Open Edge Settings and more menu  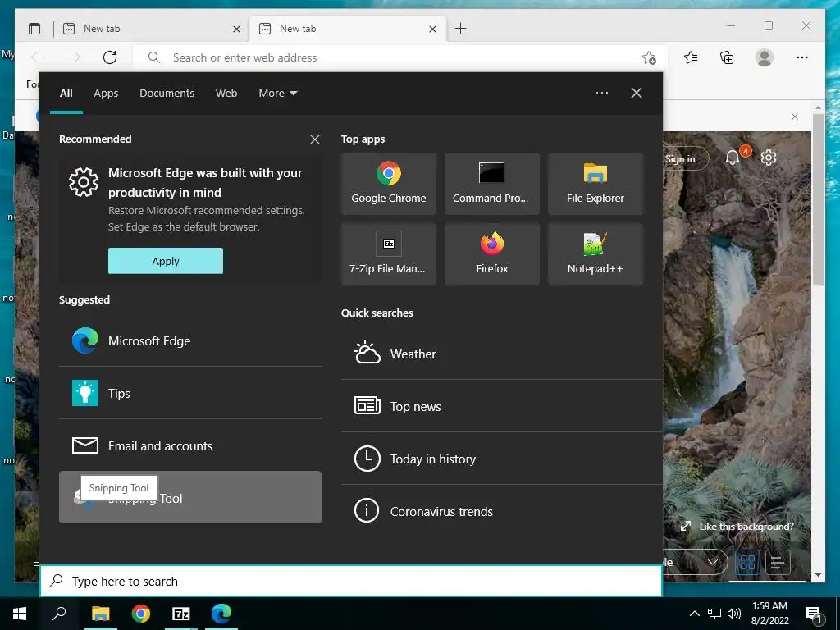802,57
